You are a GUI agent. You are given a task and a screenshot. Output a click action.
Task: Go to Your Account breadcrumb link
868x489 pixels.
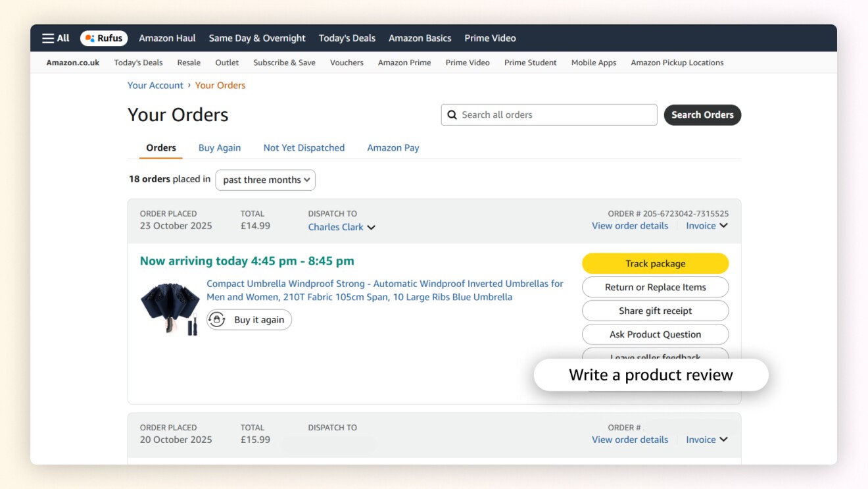click(155, 86)
